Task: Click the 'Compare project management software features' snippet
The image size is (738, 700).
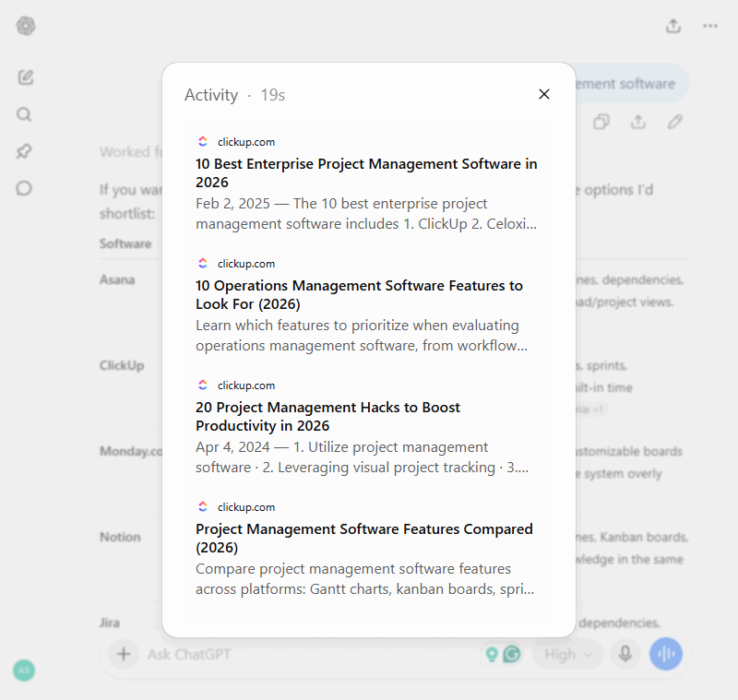Action: click(364, 578)
